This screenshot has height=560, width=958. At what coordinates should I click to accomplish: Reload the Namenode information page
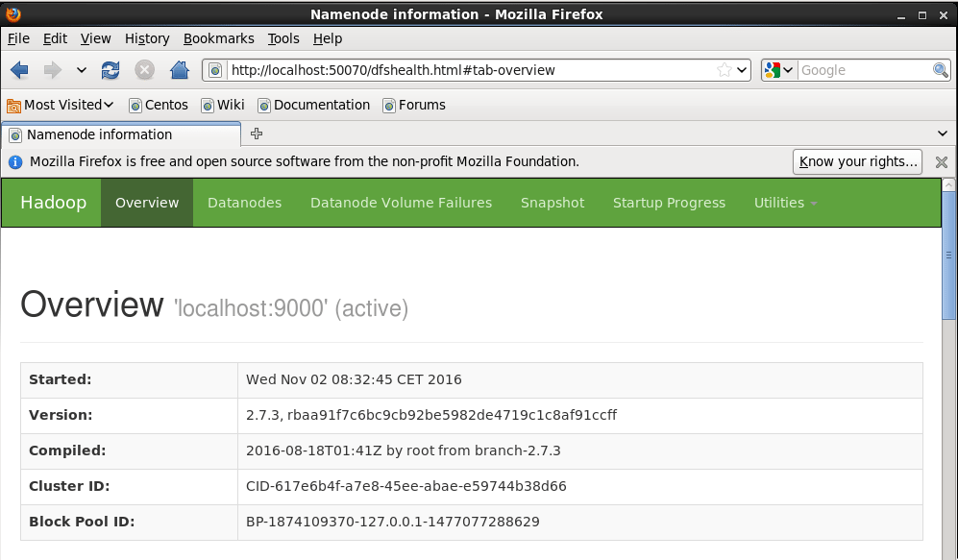[x=110, y=69]
